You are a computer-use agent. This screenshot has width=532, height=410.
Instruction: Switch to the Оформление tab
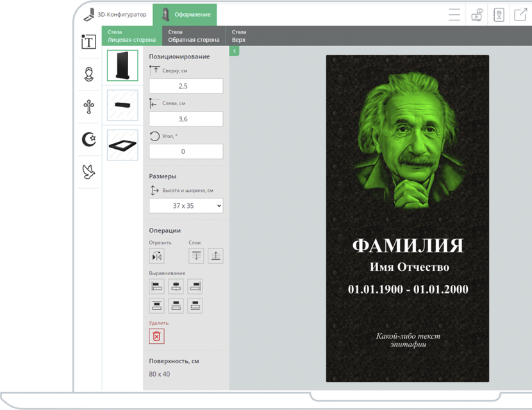point(185,15)
